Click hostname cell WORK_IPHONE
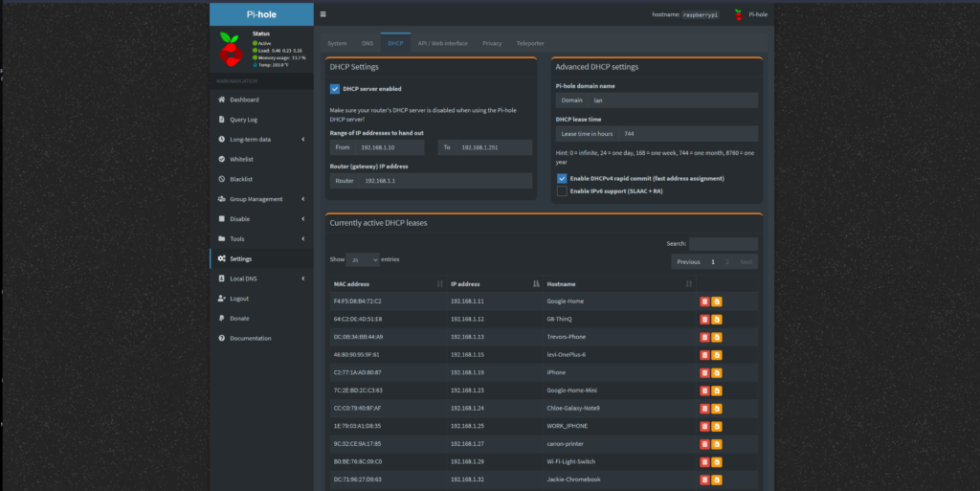980x491 pixels. (567, 426)
